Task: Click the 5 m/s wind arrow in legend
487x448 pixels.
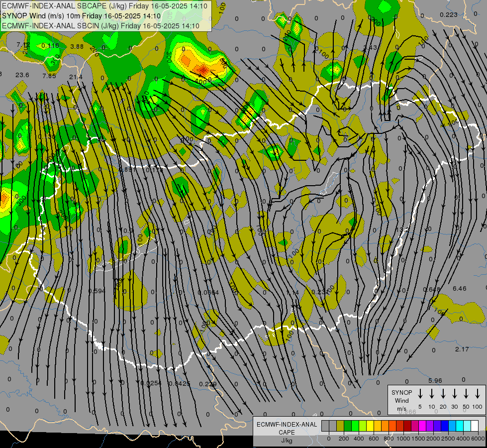Action: coord(420,393)
